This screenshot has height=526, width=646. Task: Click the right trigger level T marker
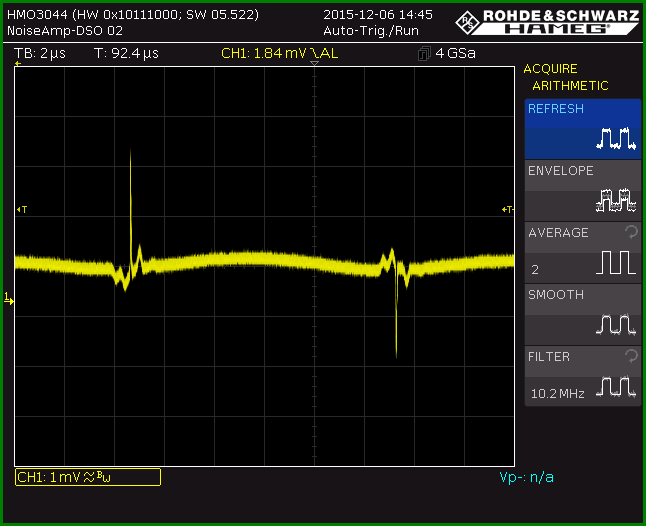[x=508, y=210]
